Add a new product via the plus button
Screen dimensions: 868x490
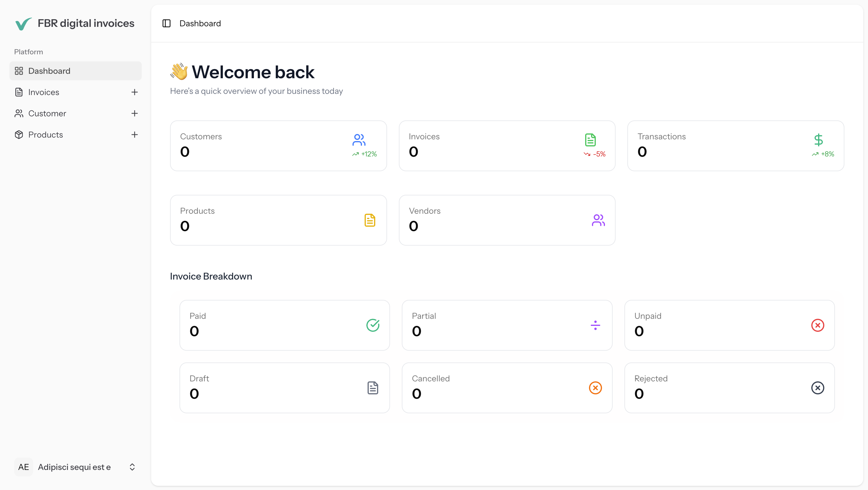pyautogui.click(x=134, y=135)
